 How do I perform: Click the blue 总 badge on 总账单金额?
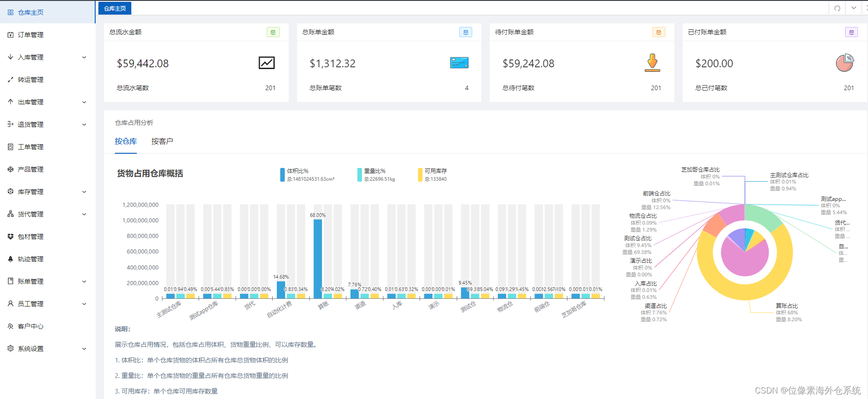(466, 32)
